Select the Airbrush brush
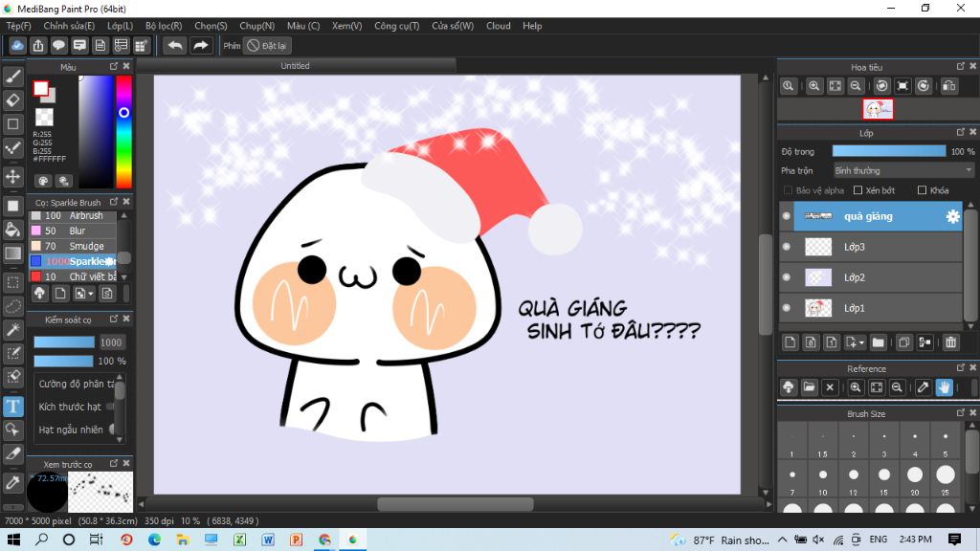The image size is (980, 551). pyautogui.click(x=73, y=215)
